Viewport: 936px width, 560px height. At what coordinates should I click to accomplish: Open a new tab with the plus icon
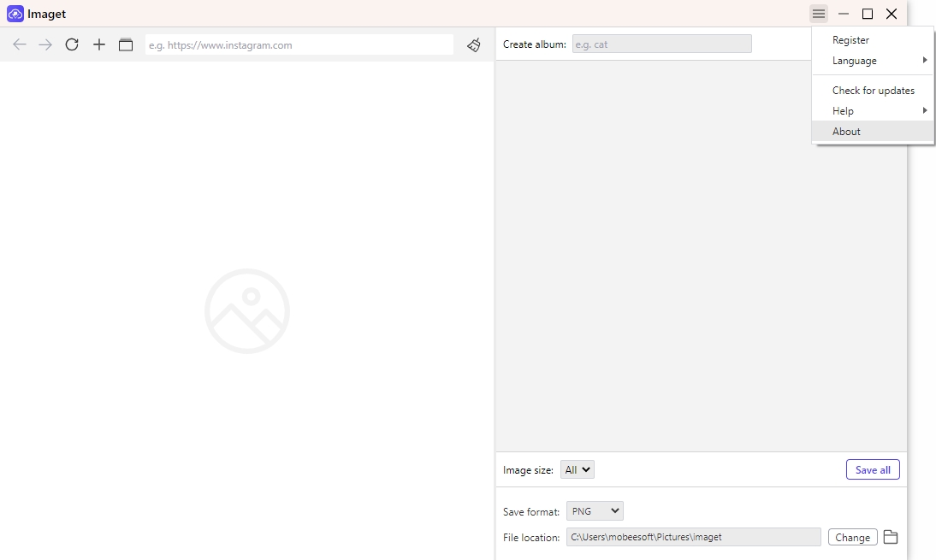click(x=99, y=44)
